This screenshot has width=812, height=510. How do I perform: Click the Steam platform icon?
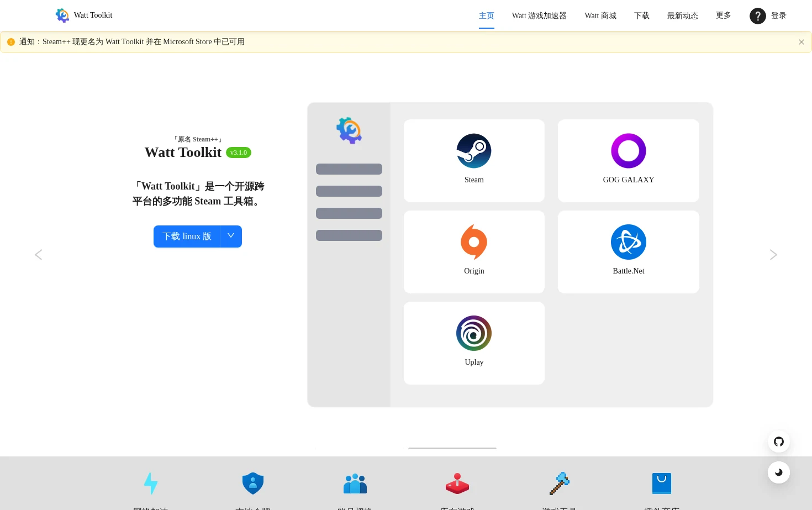(x=474, y=151)
